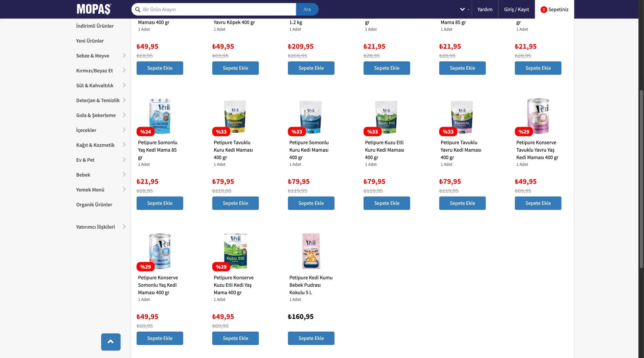This screenshot has width=644, height=358.
Task: Click the search magnifier icon
Action: click(138, 9)
